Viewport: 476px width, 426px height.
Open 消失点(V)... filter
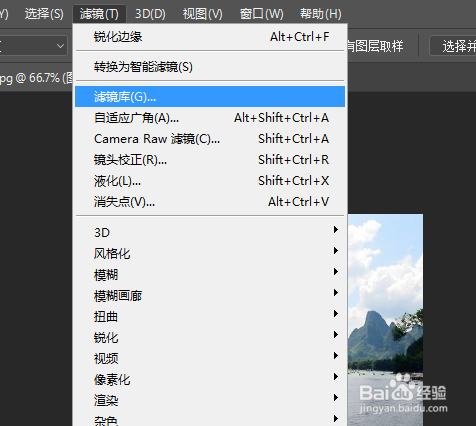coord(210,202)
